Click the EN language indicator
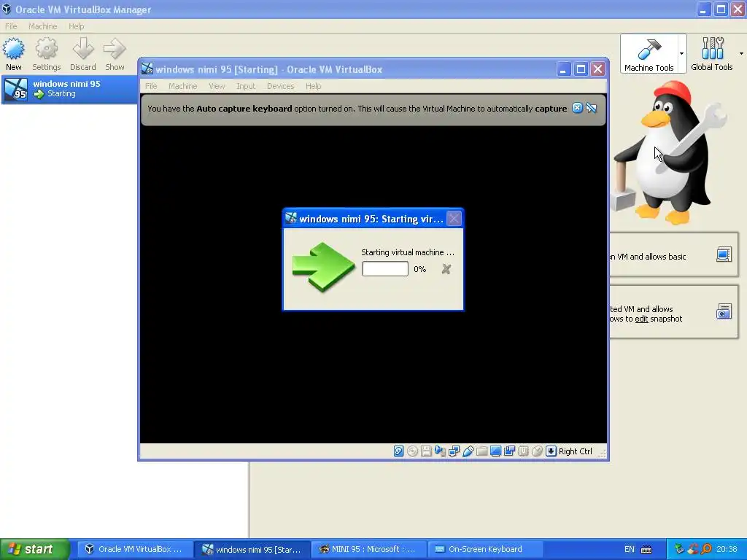The height and width of the screenshot is (560, 747). click(x=630, y=549)
